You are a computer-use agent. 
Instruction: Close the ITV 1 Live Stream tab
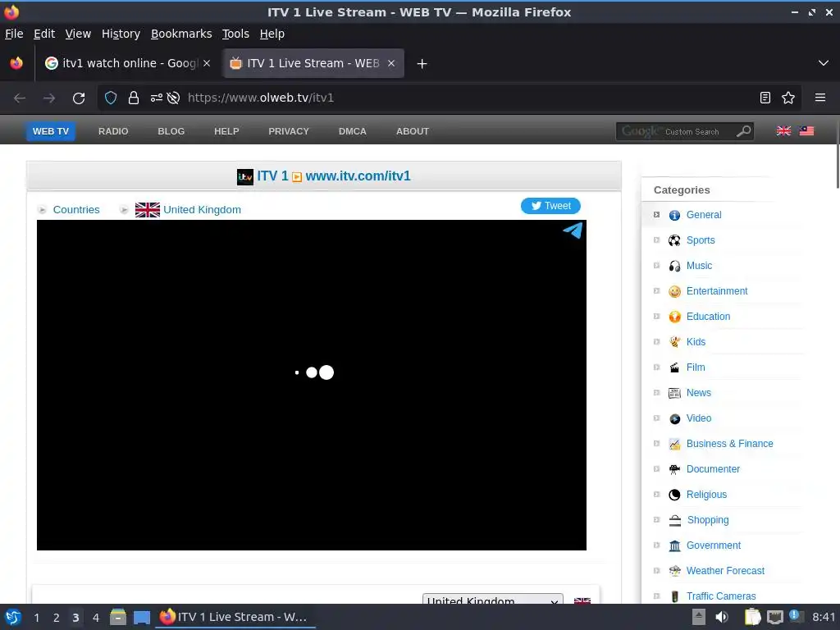(391, 63)
